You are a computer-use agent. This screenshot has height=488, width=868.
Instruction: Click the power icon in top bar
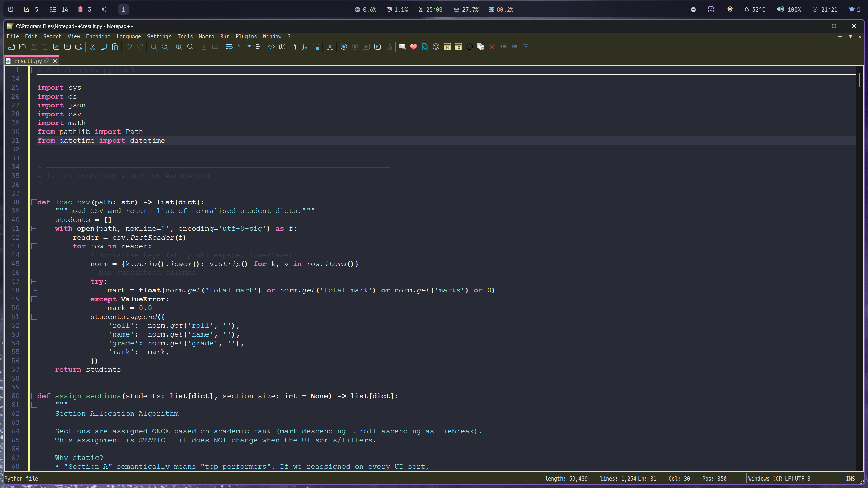pyautogui.click(x=11, y=9)
